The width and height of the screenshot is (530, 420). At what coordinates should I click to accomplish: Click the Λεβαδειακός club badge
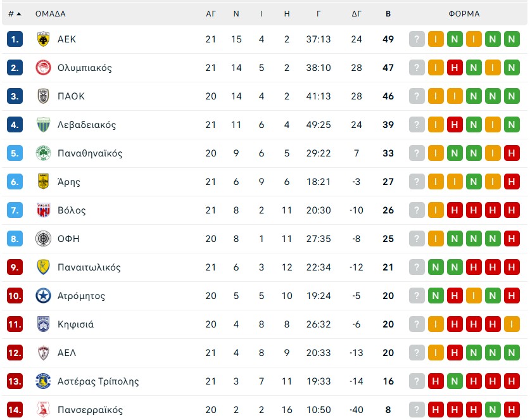pos(43,125)
